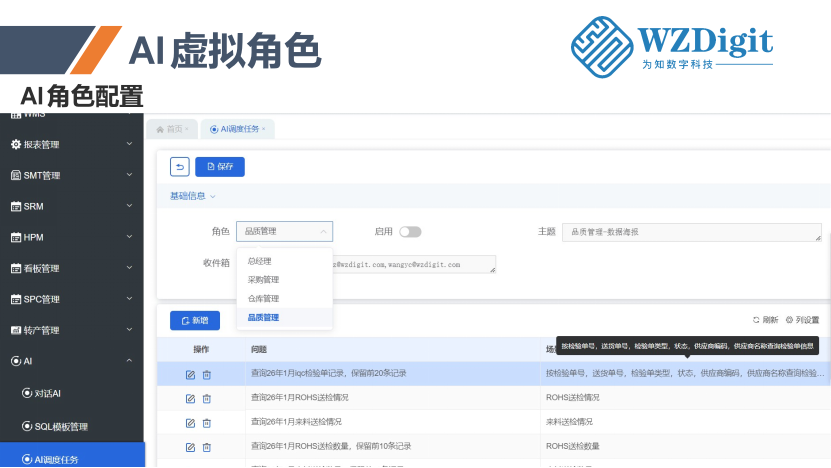Click the SPC管理 sidebar icon
This screenshot has height=468, width=831.
16,299
